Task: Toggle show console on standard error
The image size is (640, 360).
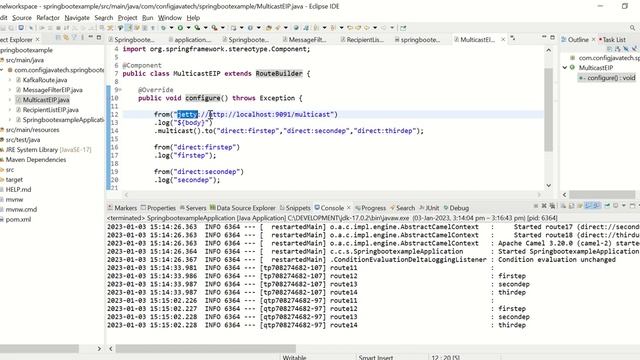Action: coord(596,206)
